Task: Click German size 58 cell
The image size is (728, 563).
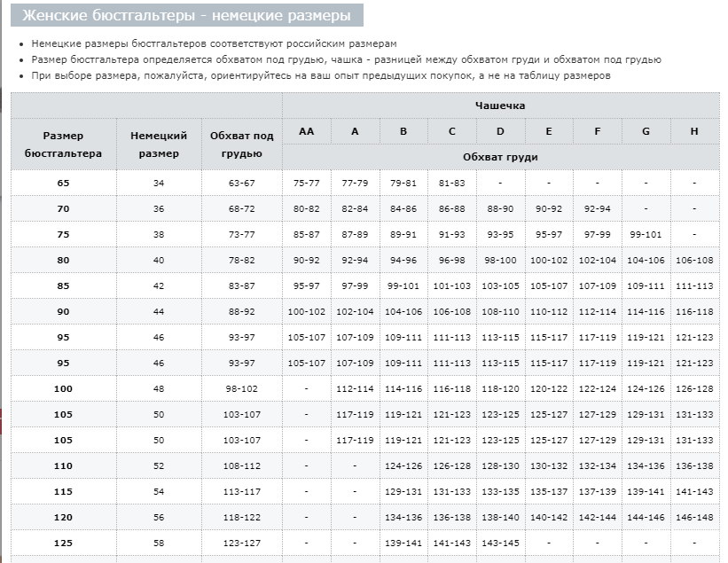Action: pyautogui.click(x=159, y=543)
